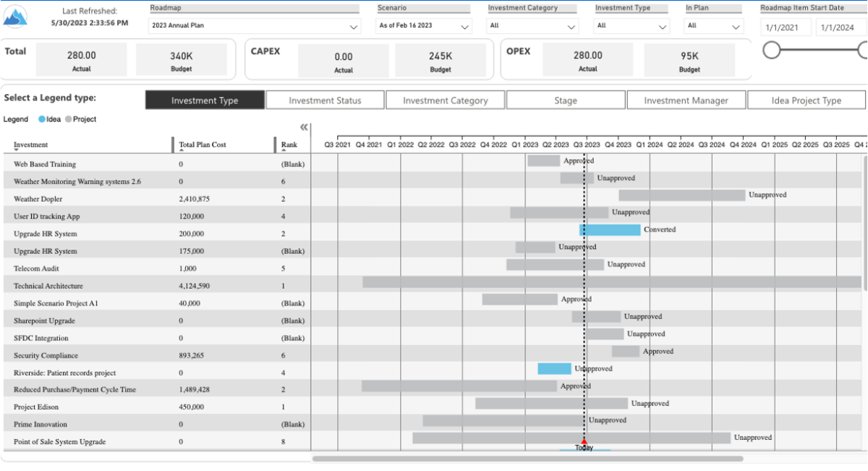Open the Investment Type filter dropdown
The width and height of the screenshot is (868, 471).
click(x=662, y=26)
